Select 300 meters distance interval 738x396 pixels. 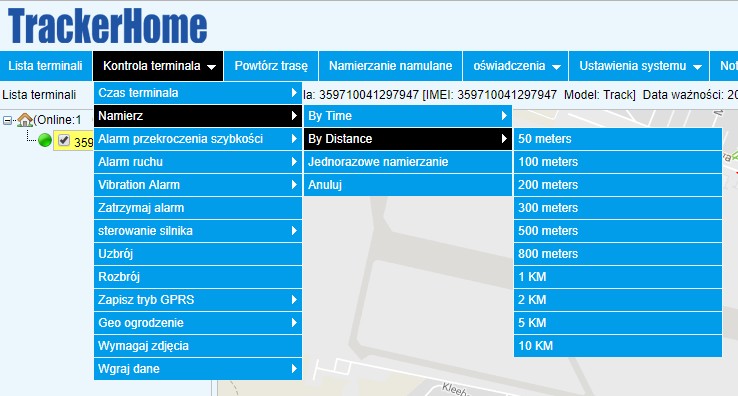[618, 208]
